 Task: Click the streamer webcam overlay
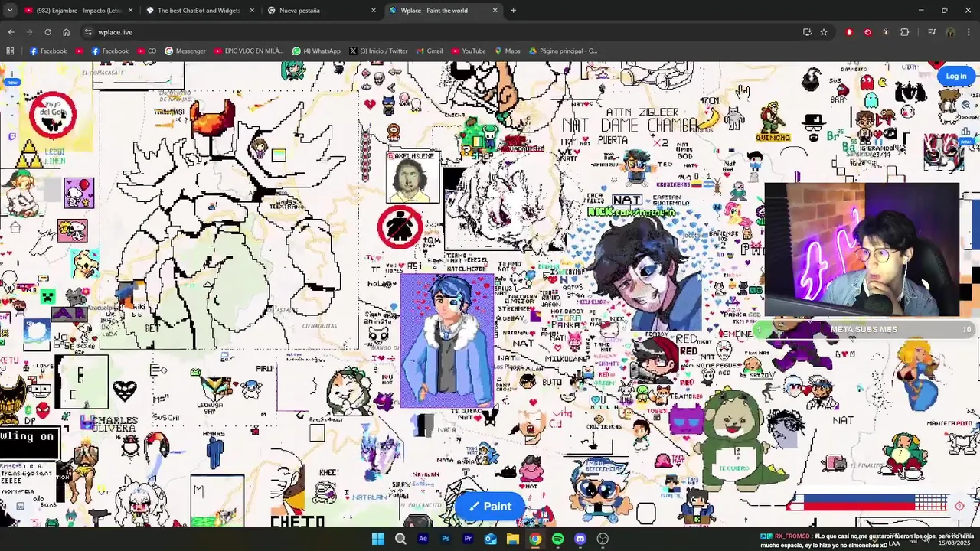pos(861,249)
